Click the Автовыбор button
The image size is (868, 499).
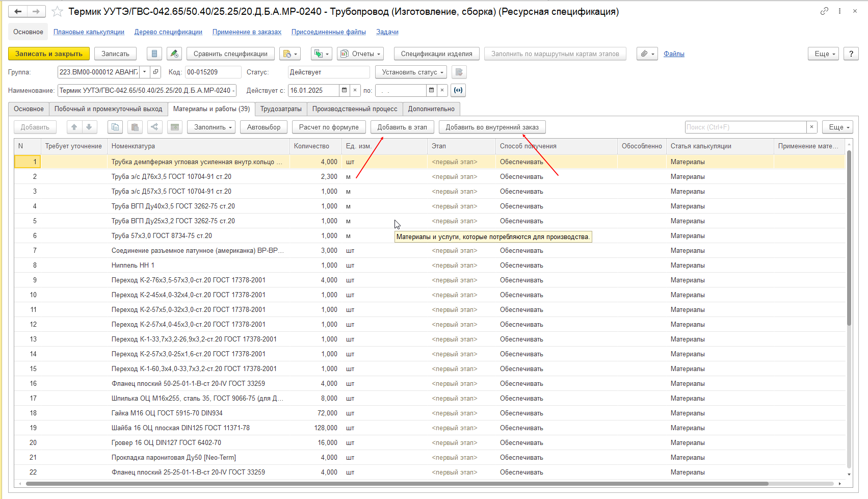[264, 127]
